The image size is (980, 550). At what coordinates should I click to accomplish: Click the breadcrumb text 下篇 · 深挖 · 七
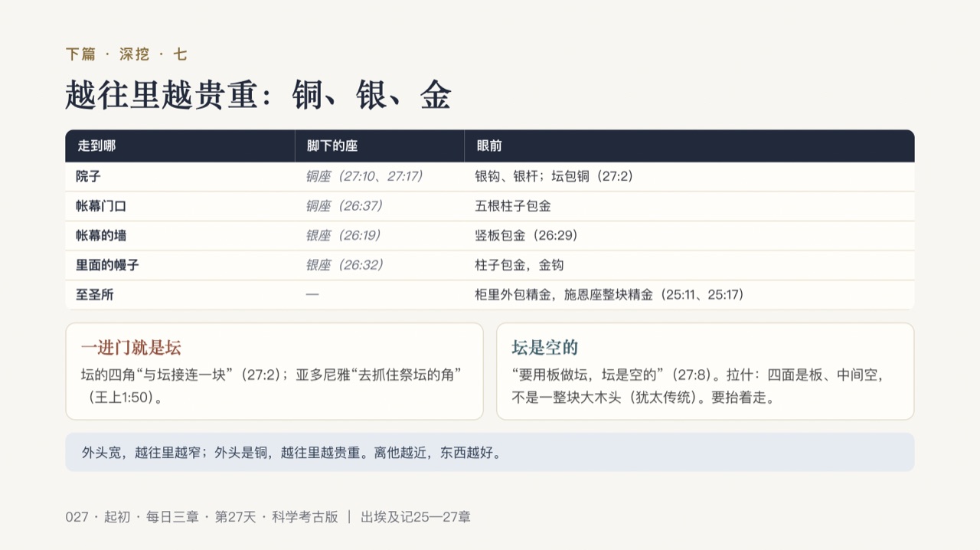[126, 54]
